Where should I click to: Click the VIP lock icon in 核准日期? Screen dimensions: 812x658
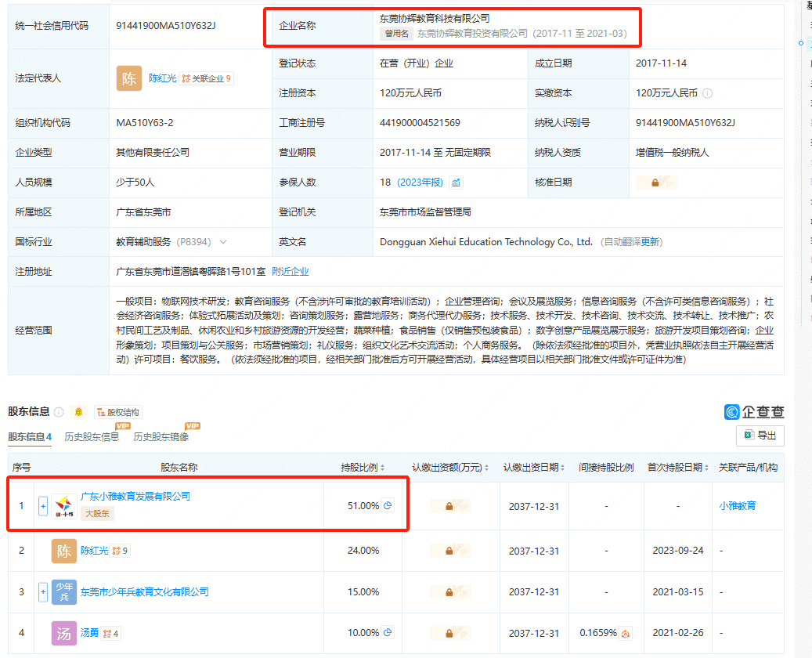tap(655, 183)
